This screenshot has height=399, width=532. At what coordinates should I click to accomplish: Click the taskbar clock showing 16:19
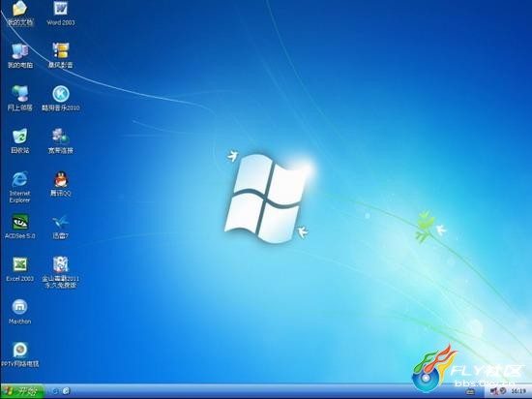click(517, 391)
